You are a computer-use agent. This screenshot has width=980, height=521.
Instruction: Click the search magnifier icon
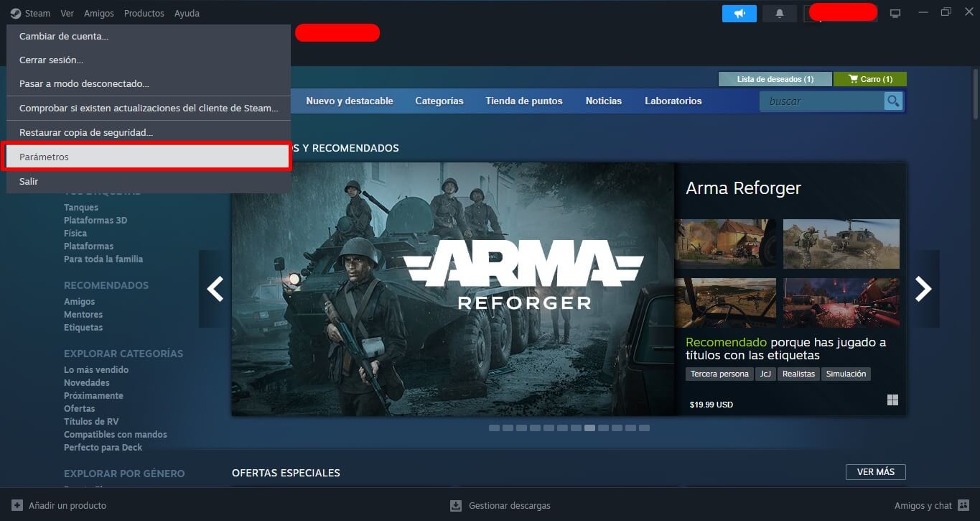click(893, 101)
